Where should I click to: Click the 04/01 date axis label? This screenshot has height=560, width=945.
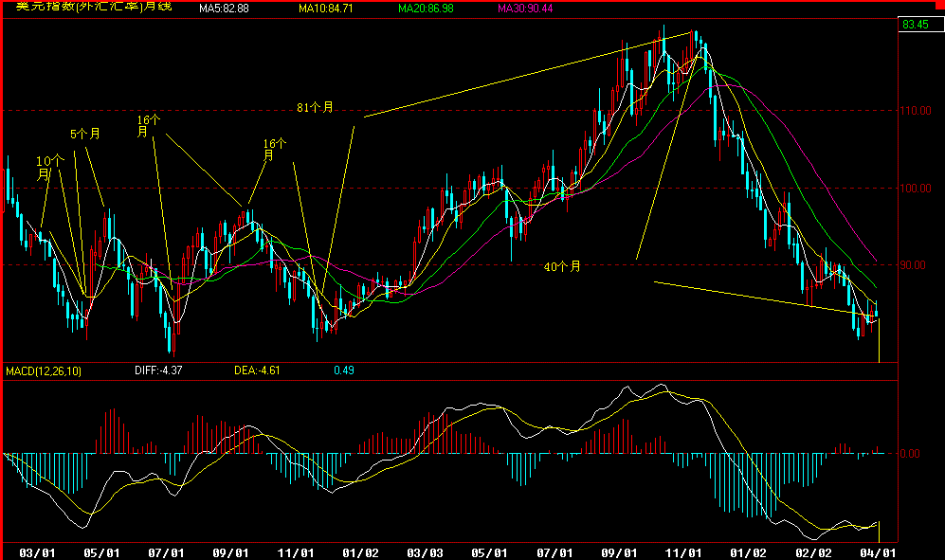point(878,552)
